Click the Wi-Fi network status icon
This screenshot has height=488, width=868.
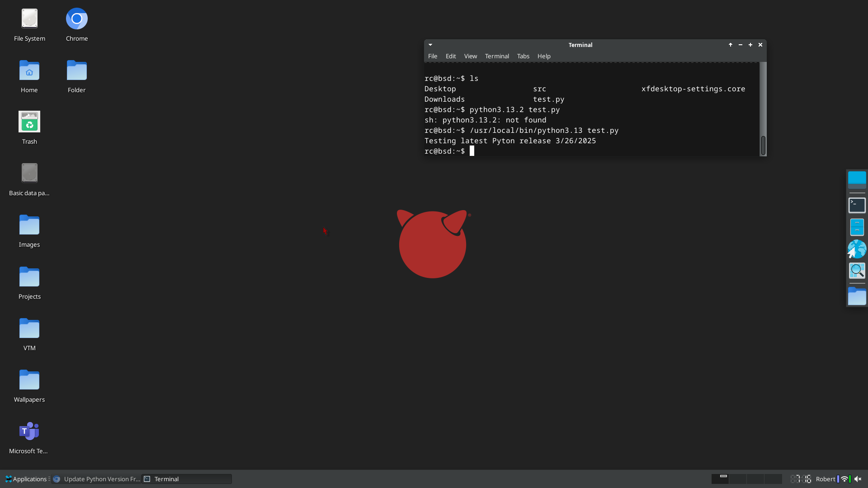(x=844, y=479)
